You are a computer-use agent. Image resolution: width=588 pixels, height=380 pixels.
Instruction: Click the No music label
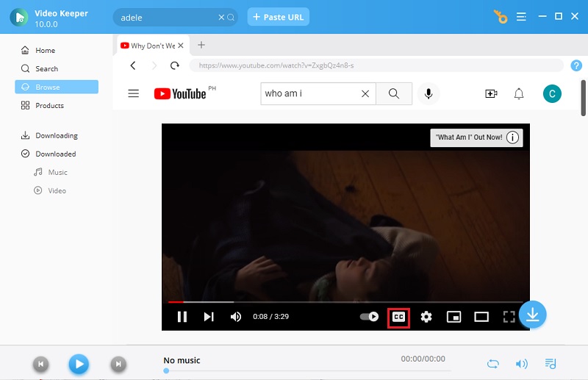click(x=182, y=360)
